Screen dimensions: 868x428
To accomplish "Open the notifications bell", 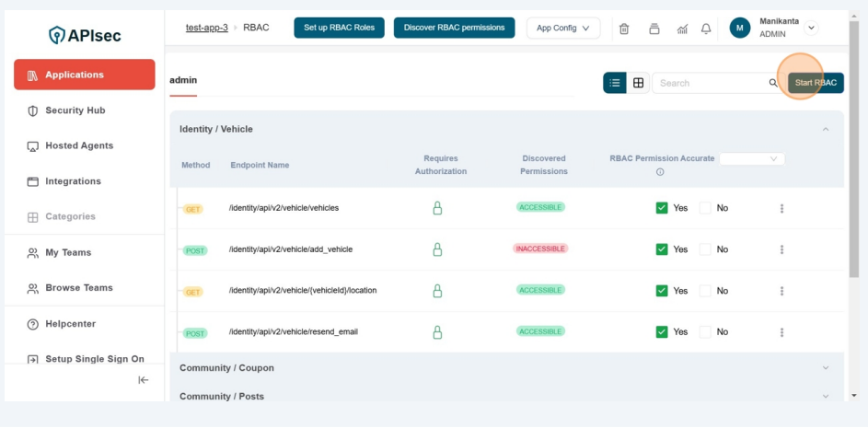I will pyautogui.click(x=706, y=29).
